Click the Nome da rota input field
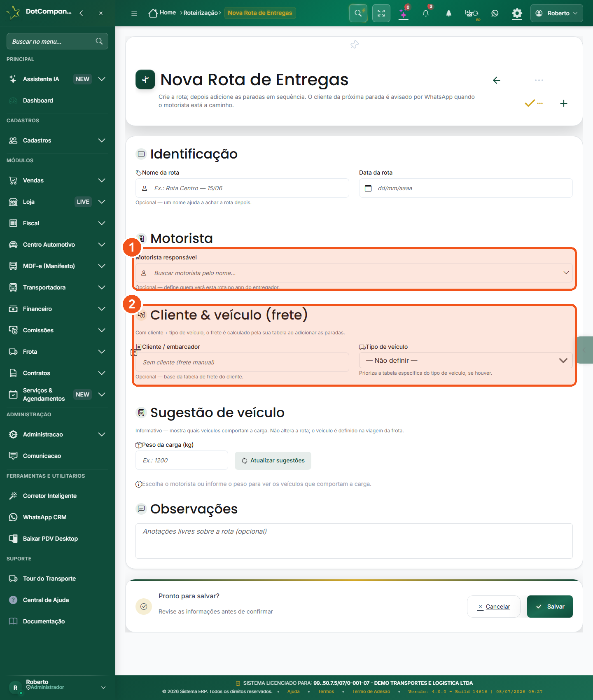The width and height of the screenshot is (593, 700). click(x=242, y=188)
